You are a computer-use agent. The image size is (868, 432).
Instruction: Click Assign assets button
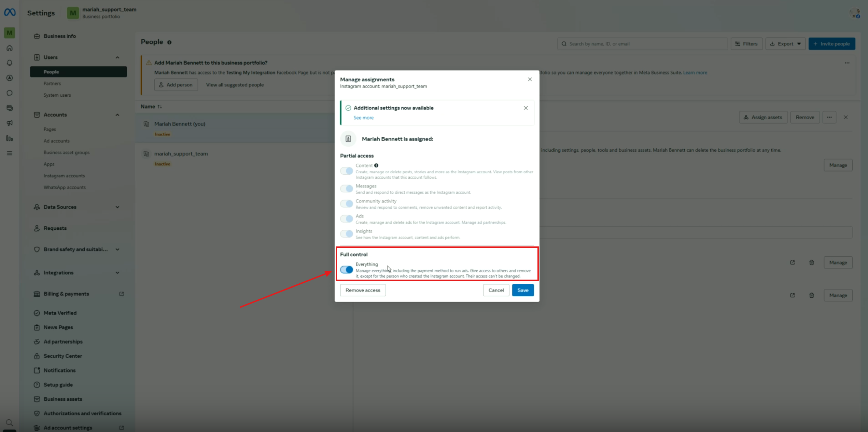[763, 117]
